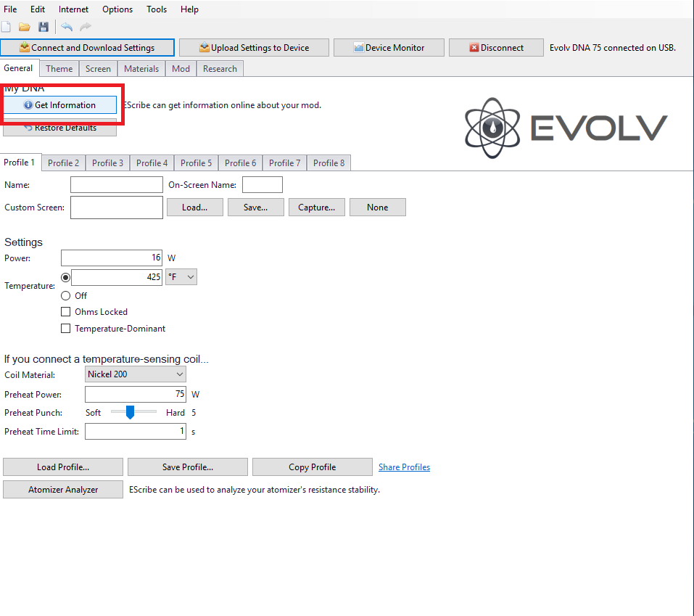
Task: Click the New file icon
Action: click(7, 27)
